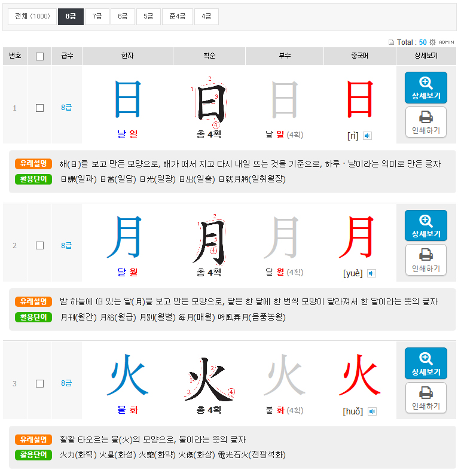The height and width of the screenshot is (476, 458).
Task: Play Chinese pronunciation audio for huǒ
Action: [x=372, y=411]
